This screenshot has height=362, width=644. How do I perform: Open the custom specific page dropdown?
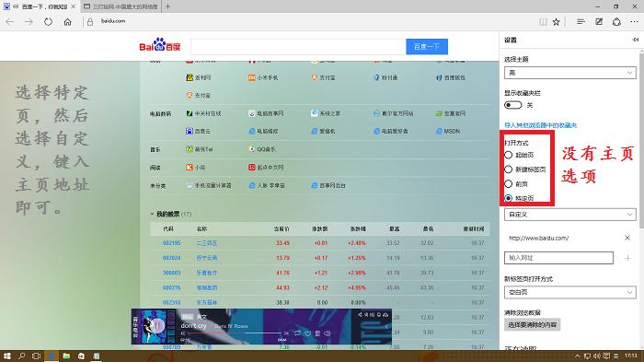click(x=570, y=215)
